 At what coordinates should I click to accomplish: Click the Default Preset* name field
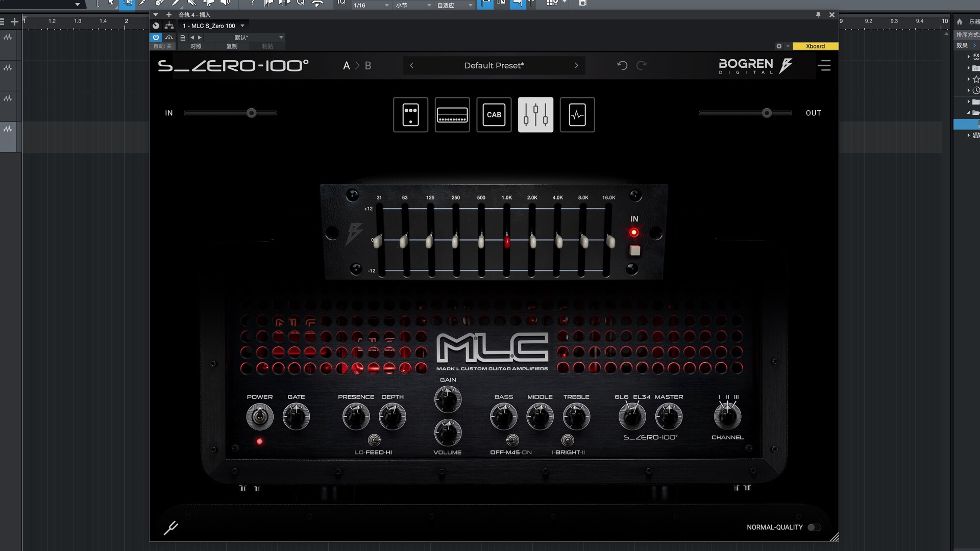pos(494,65)
